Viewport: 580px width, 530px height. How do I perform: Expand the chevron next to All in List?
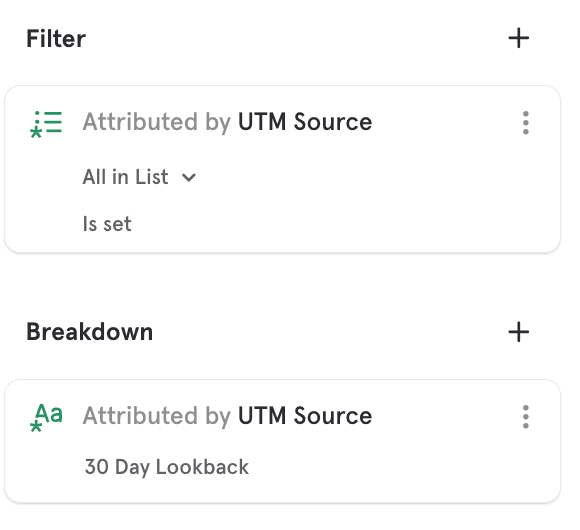(x=189, y=178)
